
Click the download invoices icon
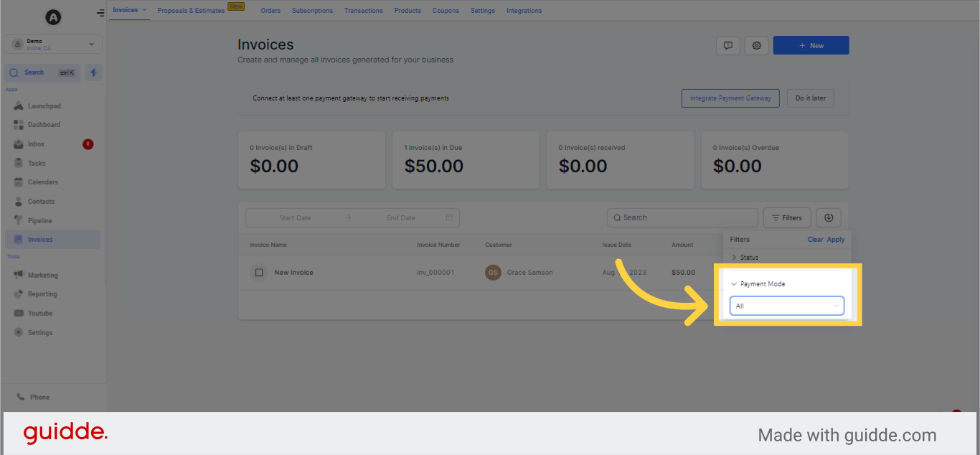828,217
